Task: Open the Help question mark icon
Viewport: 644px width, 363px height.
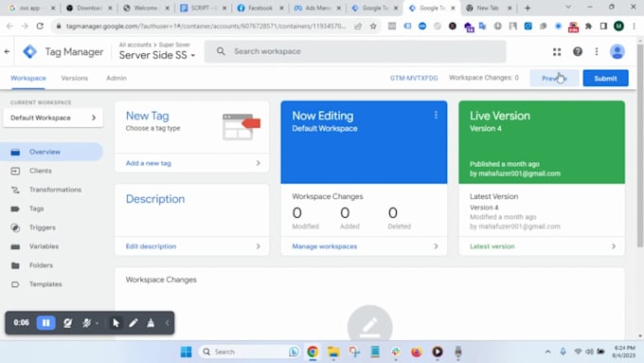Action: pos(578,52)
